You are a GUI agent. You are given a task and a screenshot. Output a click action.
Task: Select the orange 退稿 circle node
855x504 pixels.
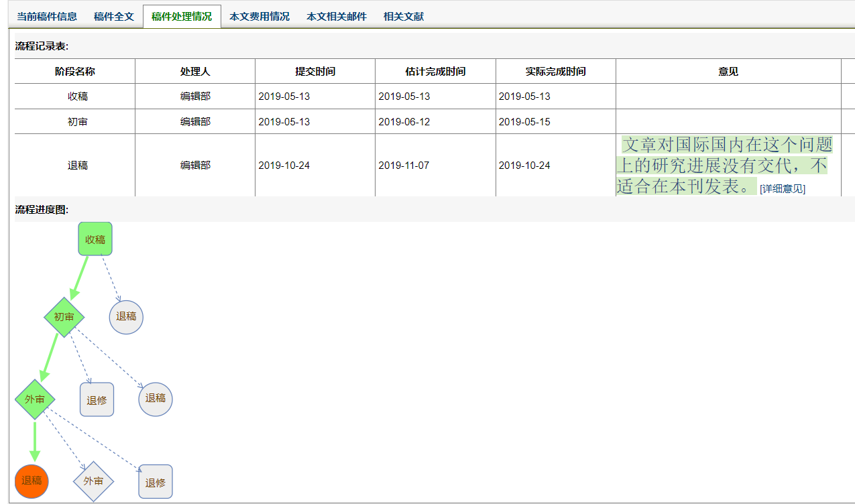[32, 481]
